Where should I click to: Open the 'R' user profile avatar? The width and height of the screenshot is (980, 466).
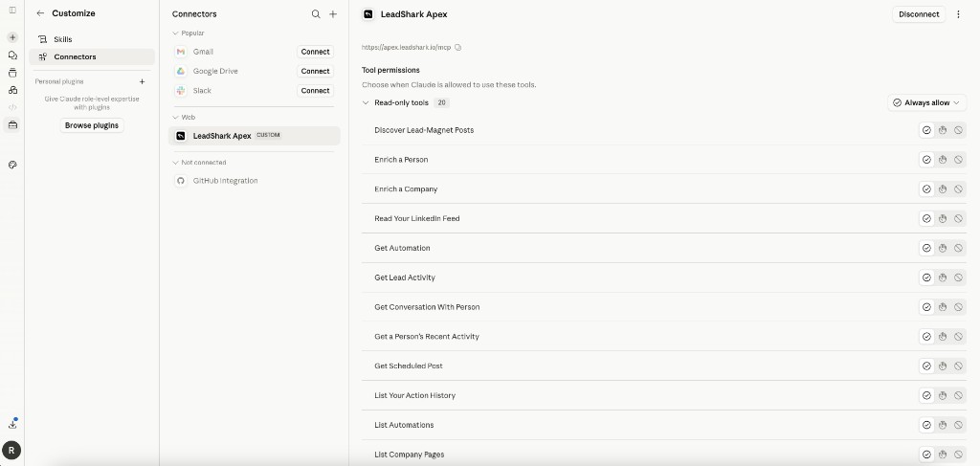coord(11,450)
